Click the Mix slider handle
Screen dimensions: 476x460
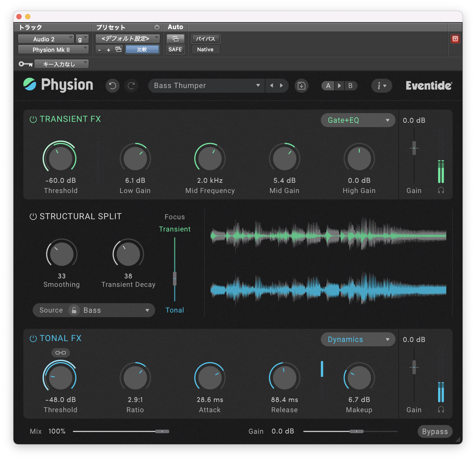[162, 431]
